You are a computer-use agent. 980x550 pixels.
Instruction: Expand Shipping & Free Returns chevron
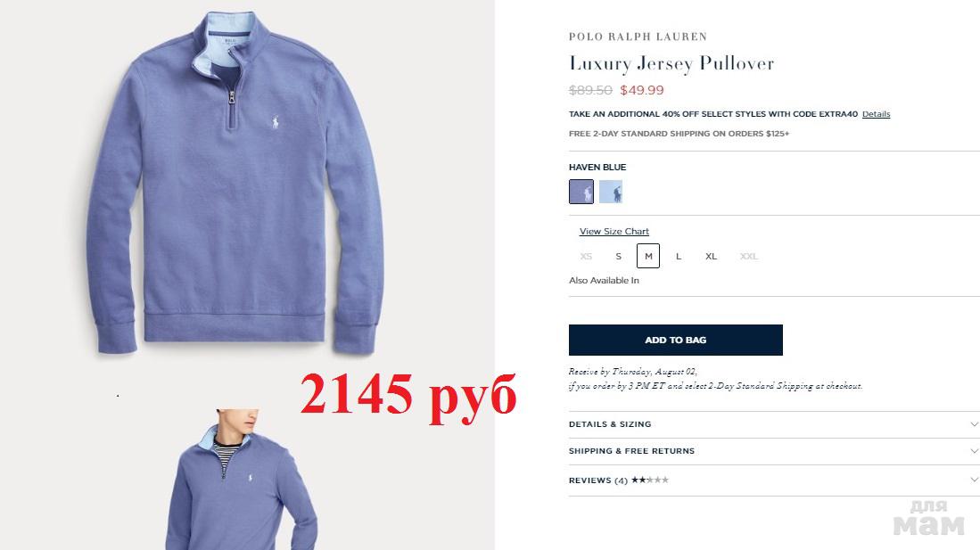(974, 451)
